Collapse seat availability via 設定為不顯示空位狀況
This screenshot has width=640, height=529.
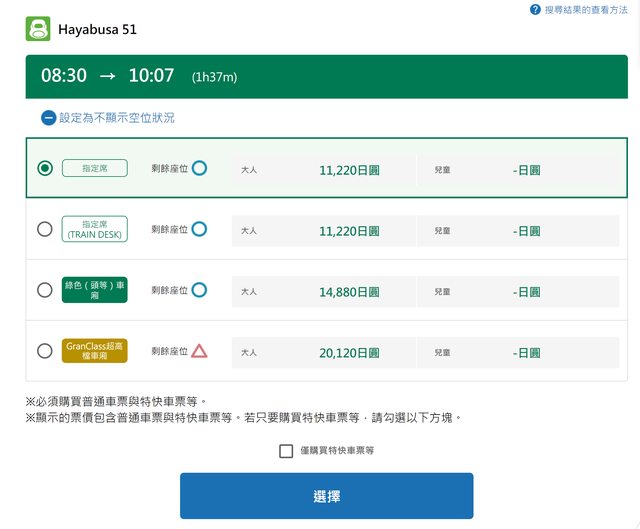tap(116, 117)
